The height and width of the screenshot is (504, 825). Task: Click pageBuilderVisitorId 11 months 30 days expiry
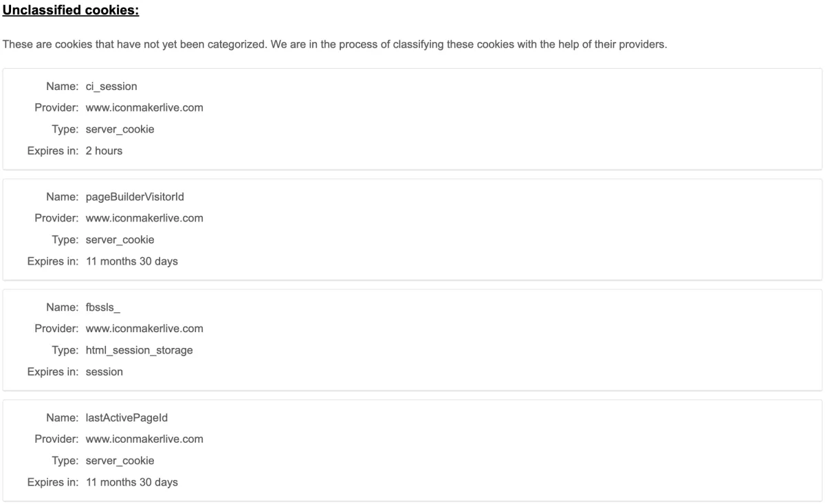[131, 261]
